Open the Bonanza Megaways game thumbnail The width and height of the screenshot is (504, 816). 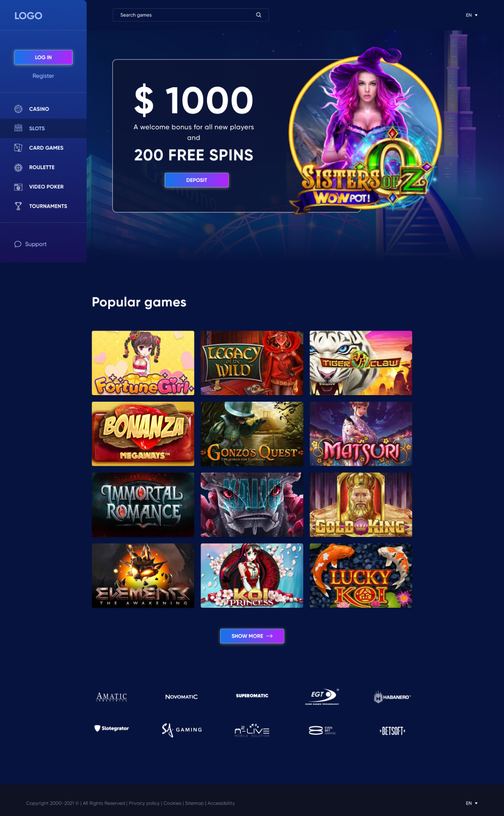[x=143, y=434]
